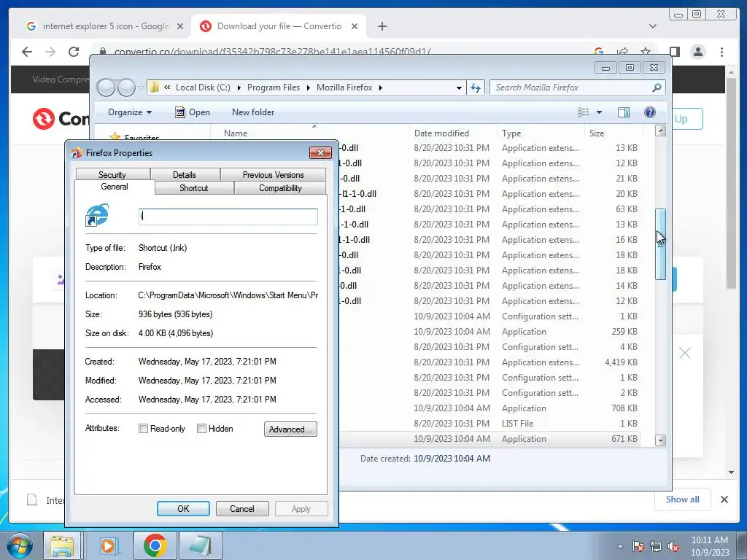Screen dimensions: 747x560
Task: Click Chrome page vertical scrollbar thumb
Action: 731,183
